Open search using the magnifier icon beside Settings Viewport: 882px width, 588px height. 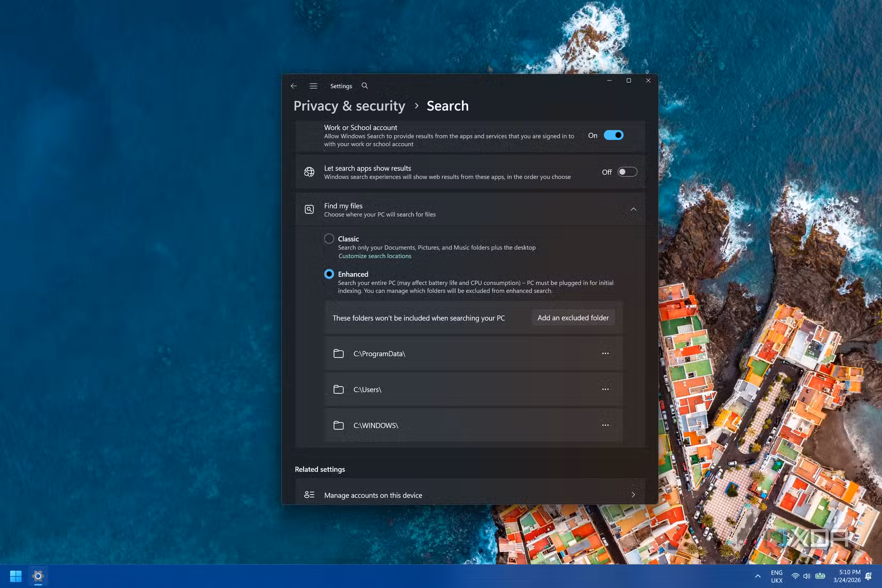point(365,86)
